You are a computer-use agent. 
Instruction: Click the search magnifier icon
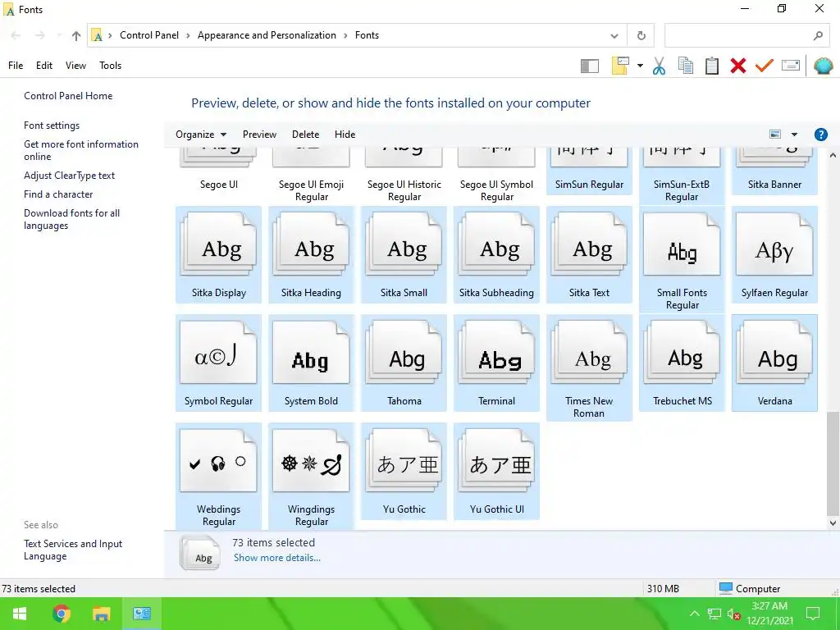click(x=818, y=35)
